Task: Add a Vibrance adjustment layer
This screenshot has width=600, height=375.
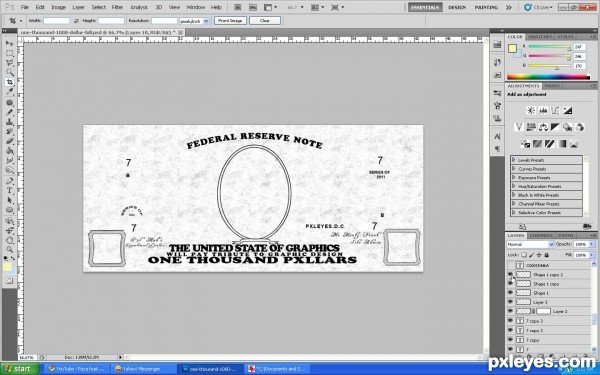Action: coord(519,127)
